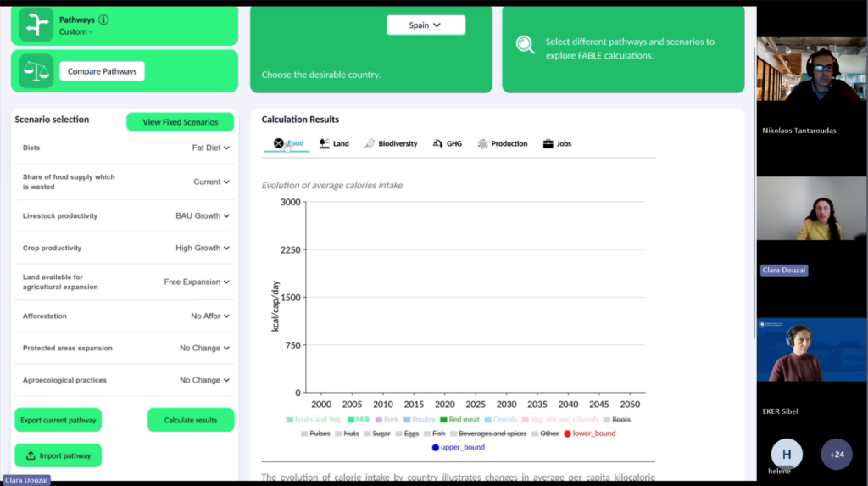Click the Pathways branching icon

pyautogui.click(x=36, y=25)
